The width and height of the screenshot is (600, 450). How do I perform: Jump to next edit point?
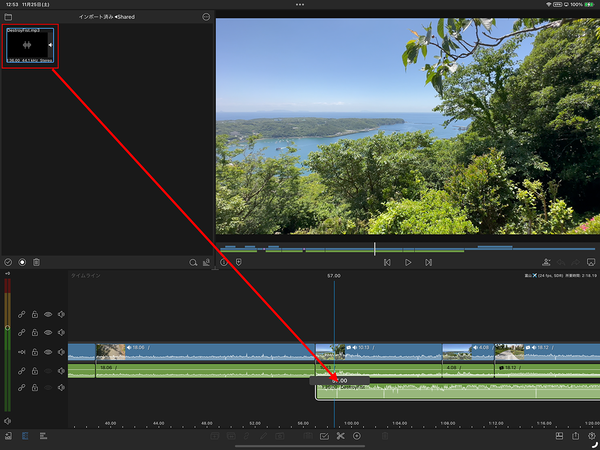click(428, 262)
